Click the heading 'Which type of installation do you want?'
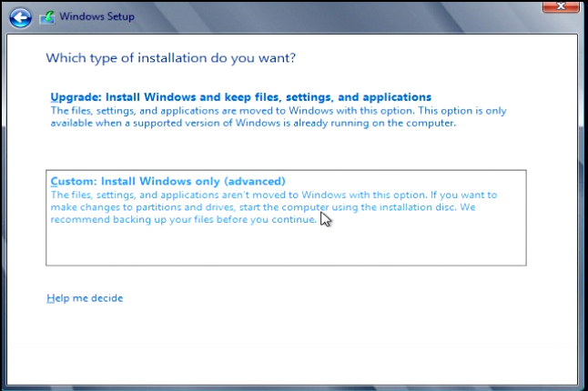The image size is (588, 391). tap(170, 58)
